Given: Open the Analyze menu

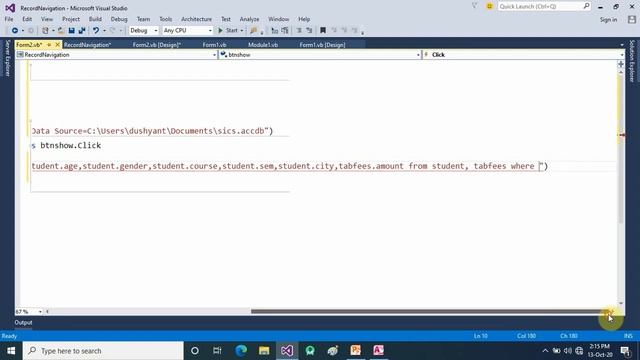Looking at the screenshot, I should pos(249,19).
